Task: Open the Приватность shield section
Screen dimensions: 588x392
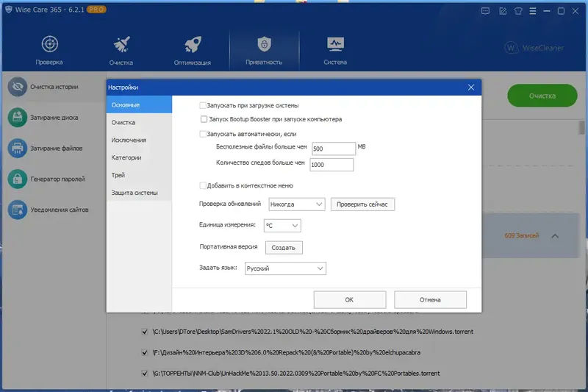Action: tap(264, 50)
